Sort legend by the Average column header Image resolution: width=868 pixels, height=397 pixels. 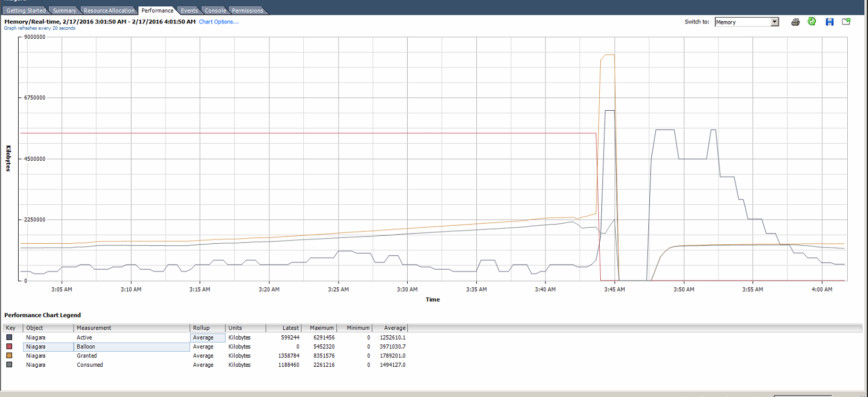point(390,328)
